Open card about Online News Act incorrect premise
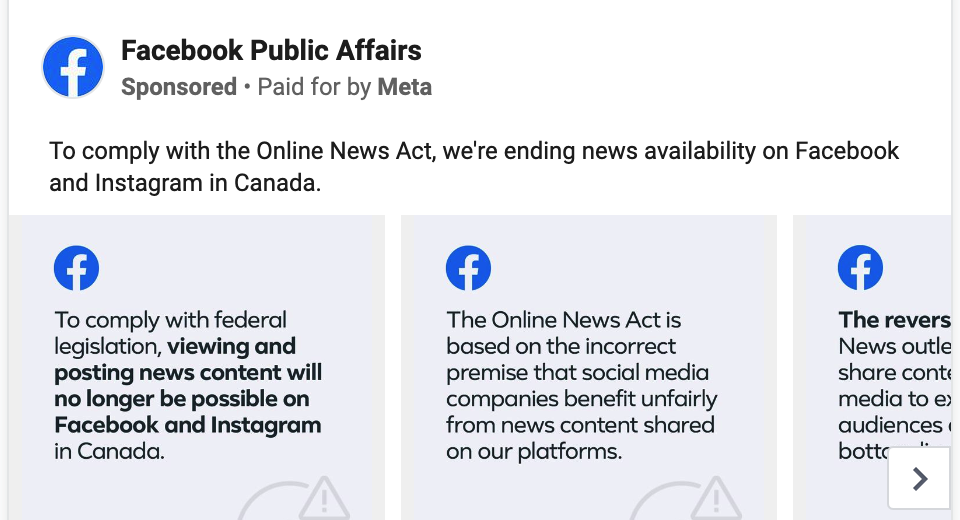 point(589,367)
